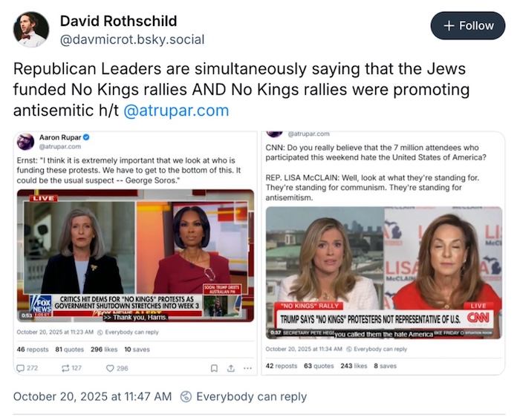Screen dimensions: 520x420
Task: Open the Aaron Rupar name link
Action: [x=60, y=137]
